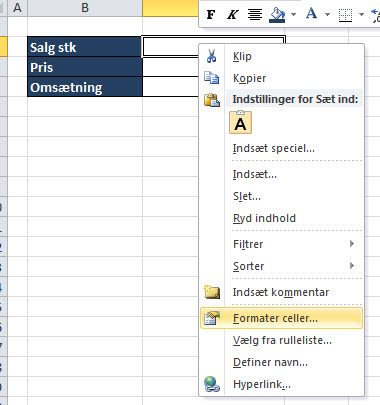Image resolution: width=380 pixels, height=405 pixels.
Task: Click the globe hyperlink icon
Action: click(x=212, y=384)
